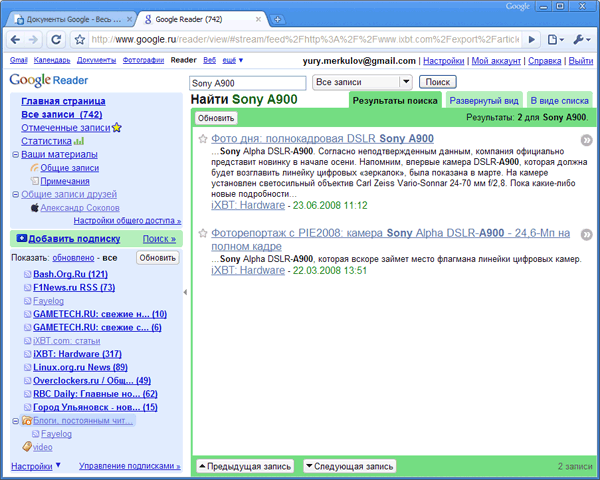Close the Документы Google tab
The image size is (600, 480).
point(129,19)
